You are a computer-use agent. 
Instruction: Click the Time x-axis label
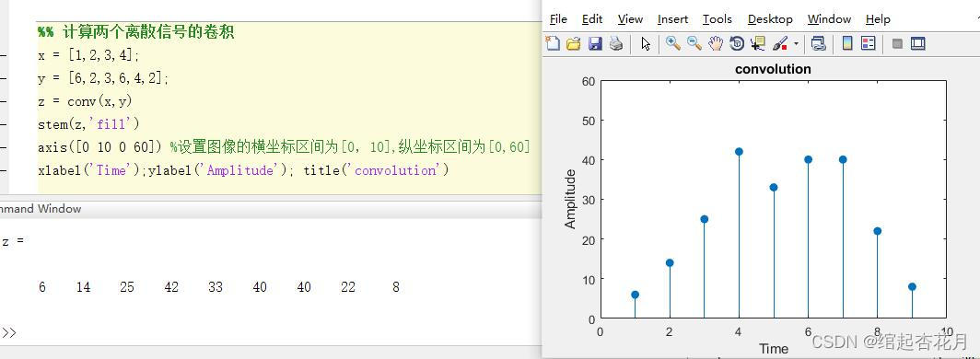pyautogui.click(x=774, y=348)
